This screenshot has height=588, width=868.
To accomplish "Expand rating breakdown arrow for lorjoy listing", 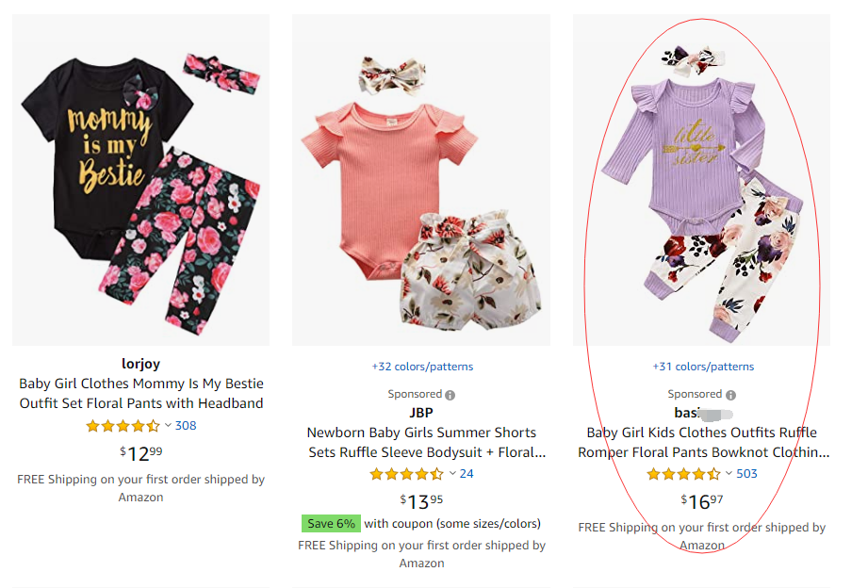I will [x=168, y=426].
